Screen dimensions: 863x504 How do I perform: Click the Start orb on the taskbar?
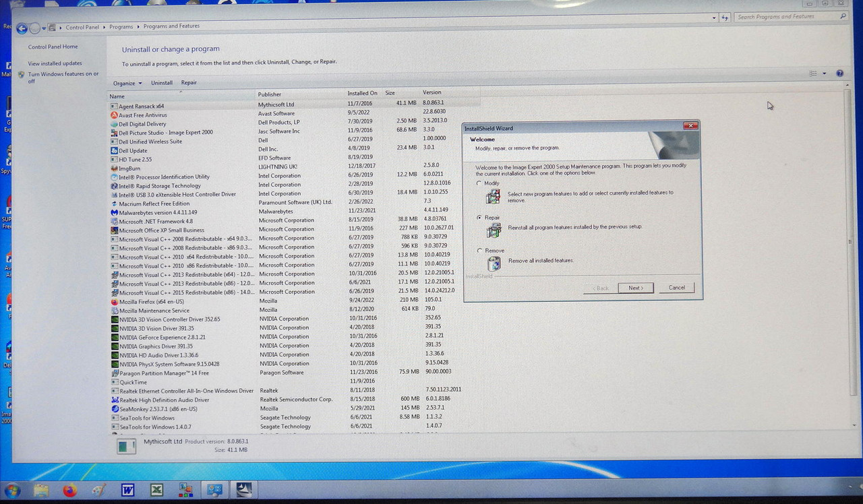(13, 490)
